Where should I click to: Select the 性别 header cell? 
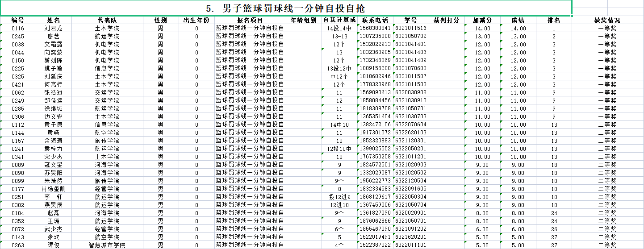(x=161, y=21)
